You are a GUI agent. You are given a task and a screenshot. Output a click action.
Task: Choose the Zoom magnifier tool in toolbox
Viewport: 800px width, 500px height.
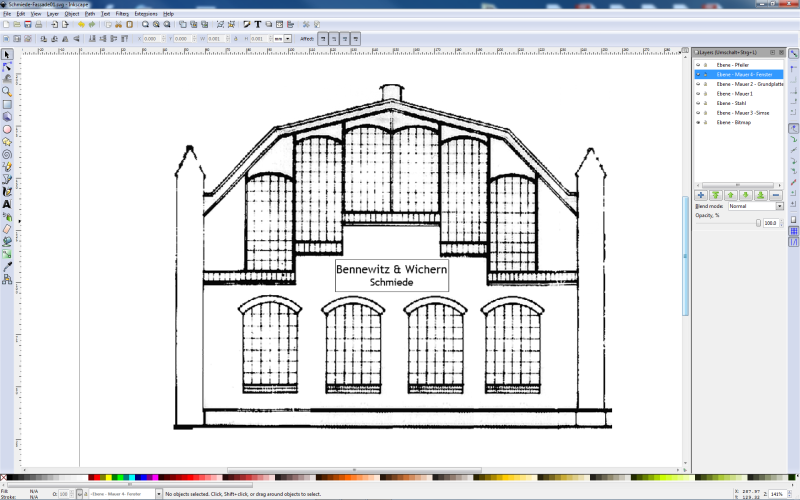[x=7, y=92]
